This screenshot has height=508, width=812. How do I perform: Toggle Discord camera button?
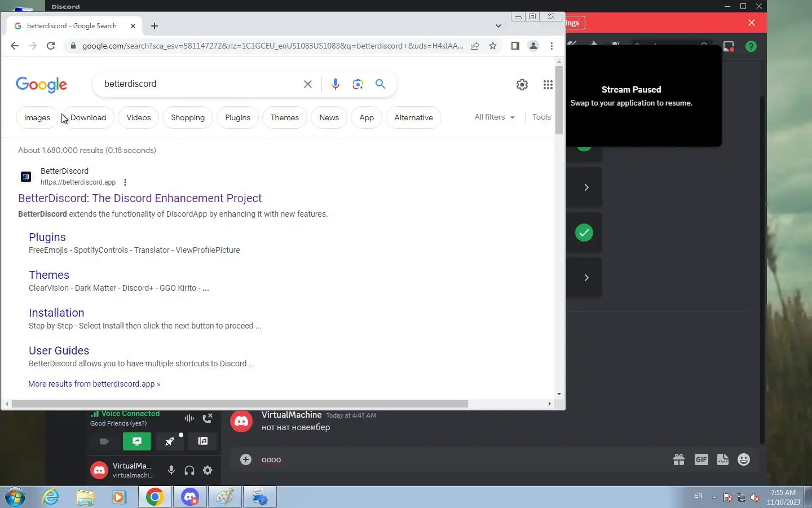click(104, 441)
